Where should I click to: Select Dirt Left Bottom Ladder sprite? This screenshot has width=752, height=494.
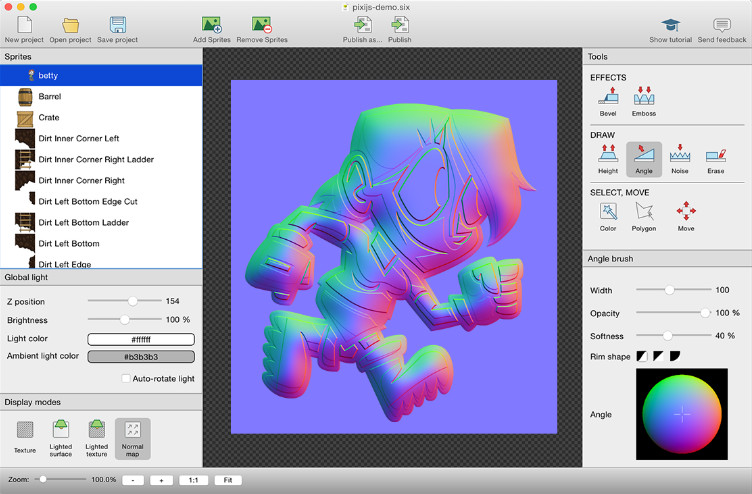click(x=101, y=223)
